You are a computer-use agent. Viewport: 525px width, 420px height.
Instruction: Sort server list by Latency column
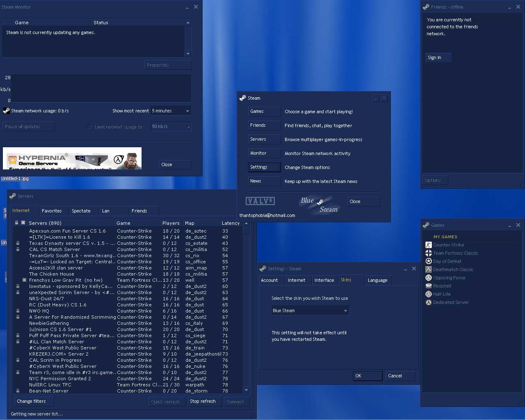click(231, 223)
